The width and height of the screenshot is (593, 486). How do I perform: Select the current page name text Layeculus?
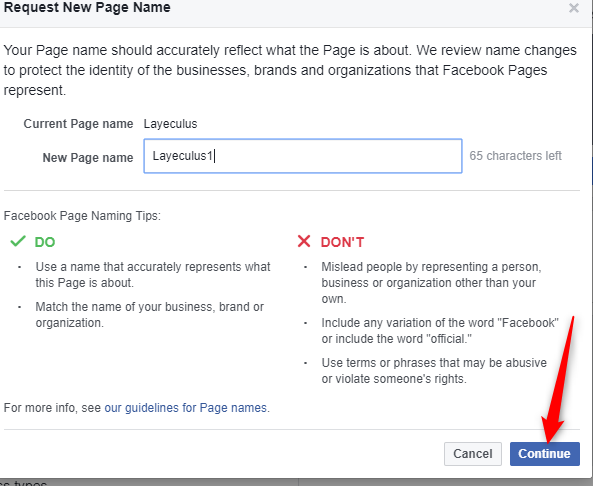[170, 124]
